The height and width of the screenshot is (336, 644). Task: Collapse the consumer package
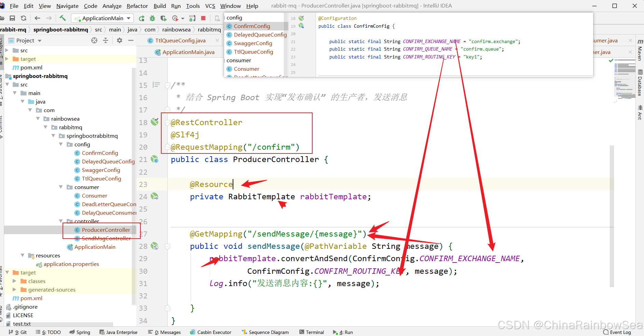[x=61, y=187]
